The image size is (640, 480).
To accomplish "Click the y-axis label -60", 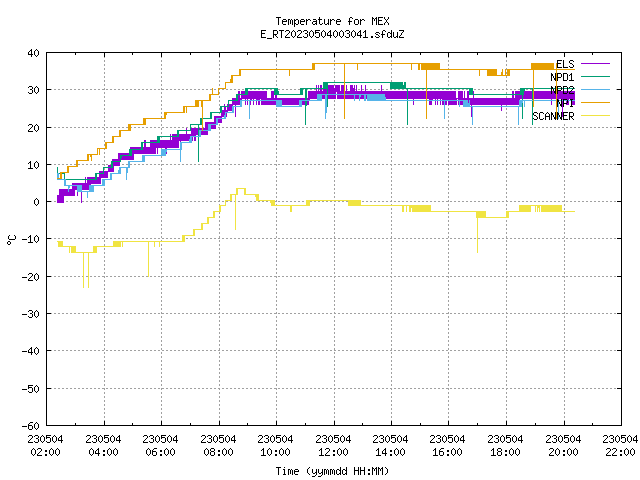I will point(31,426).
